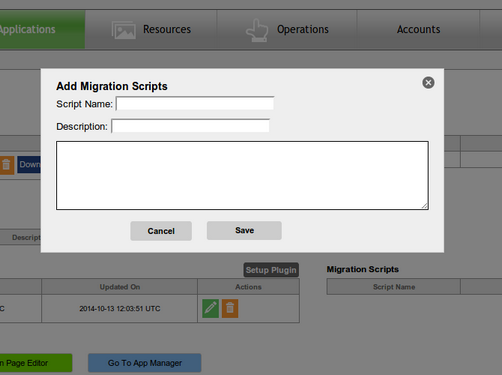Click the blue Download button behind dialog
Image resolution: width=502 pixels, height=375 pixels.
tap(29, 164)
